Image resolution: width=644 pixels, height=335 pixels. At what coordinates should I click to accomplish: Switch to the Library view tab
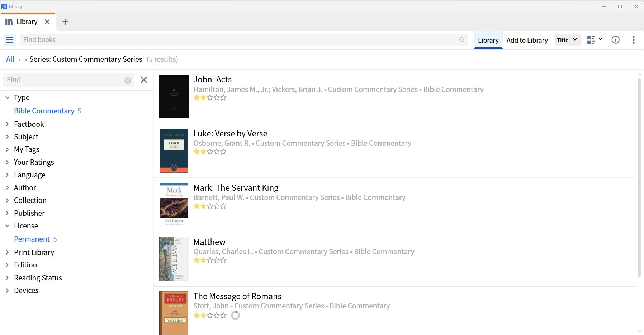point(488,40)
